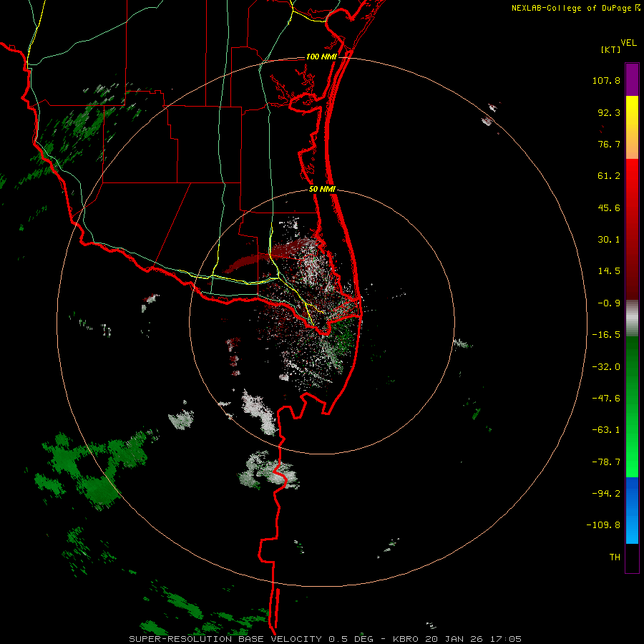Click the 0.5 DEG elevation text
Image resolution: width=644 pixels, height=644 pixels.
pos(351,639)
